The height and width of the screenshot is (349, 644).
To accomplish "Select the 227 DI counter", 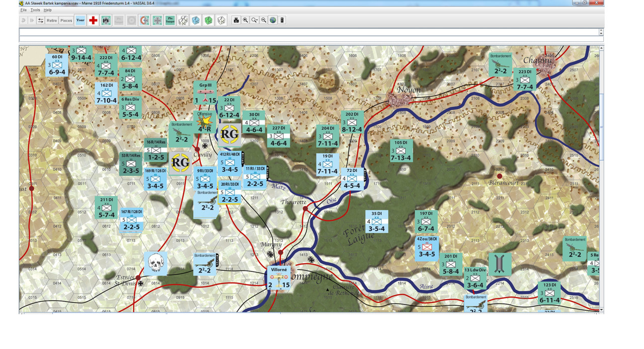I will (278, 136).
